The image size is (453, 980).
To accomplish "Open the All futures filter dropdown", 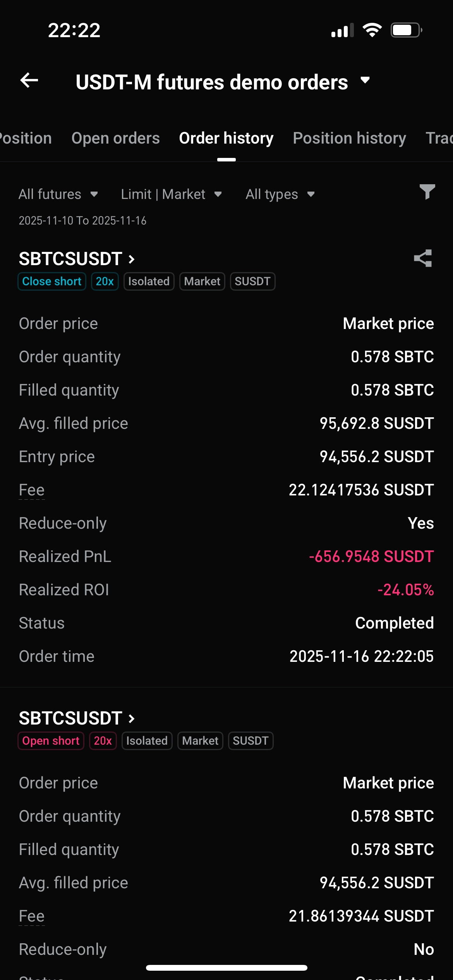I will [58, 194].
